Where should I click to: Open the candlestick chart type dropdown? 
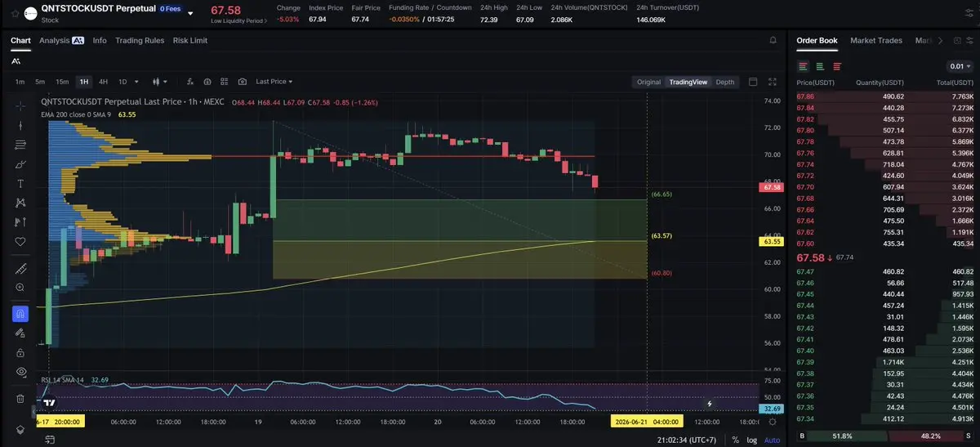[160, 82]
